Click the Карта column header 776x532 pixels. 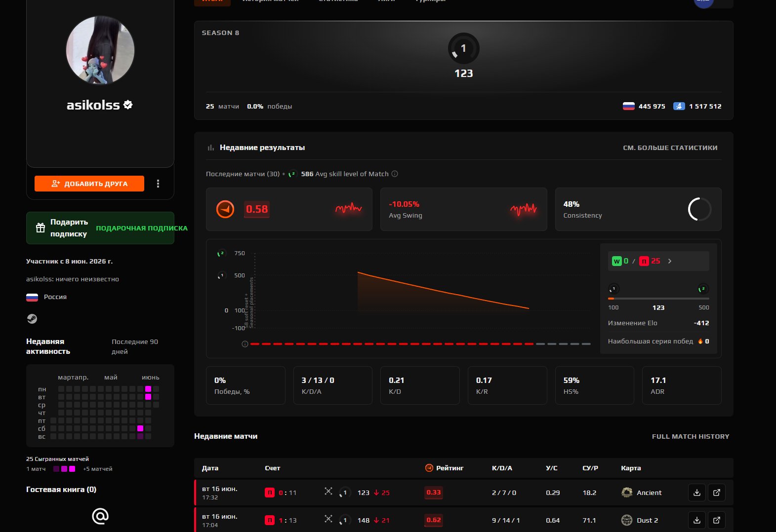[631, 468]
